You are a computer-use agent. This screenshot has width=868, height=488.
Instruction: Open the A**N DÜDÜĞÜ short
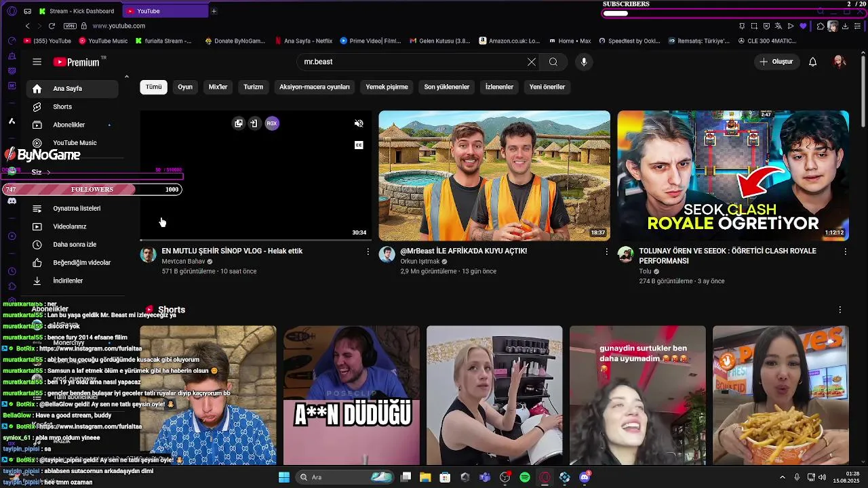pos(351,395)
